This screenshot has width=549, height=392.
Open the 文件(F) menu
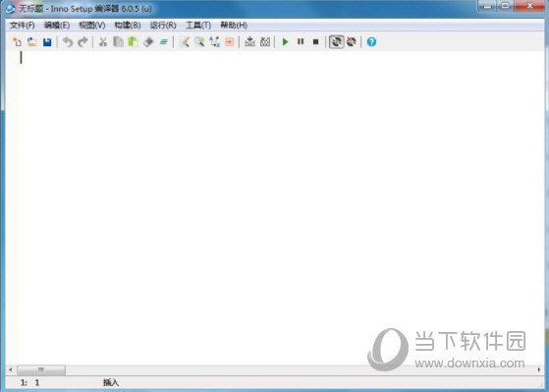[22, 26]
